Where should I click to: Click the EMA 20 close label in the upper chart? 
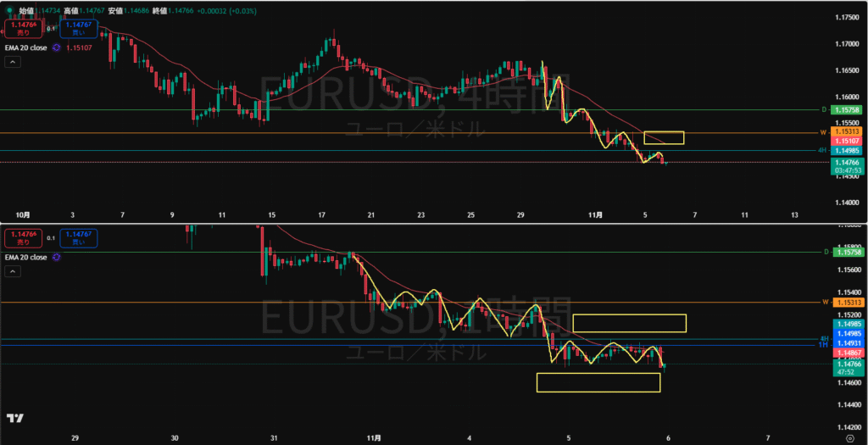point(25,48)
